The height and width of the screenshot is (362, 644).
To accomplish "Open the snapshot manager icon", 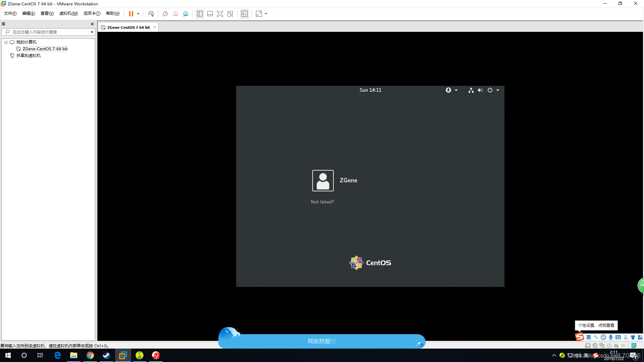I will 185,14.
